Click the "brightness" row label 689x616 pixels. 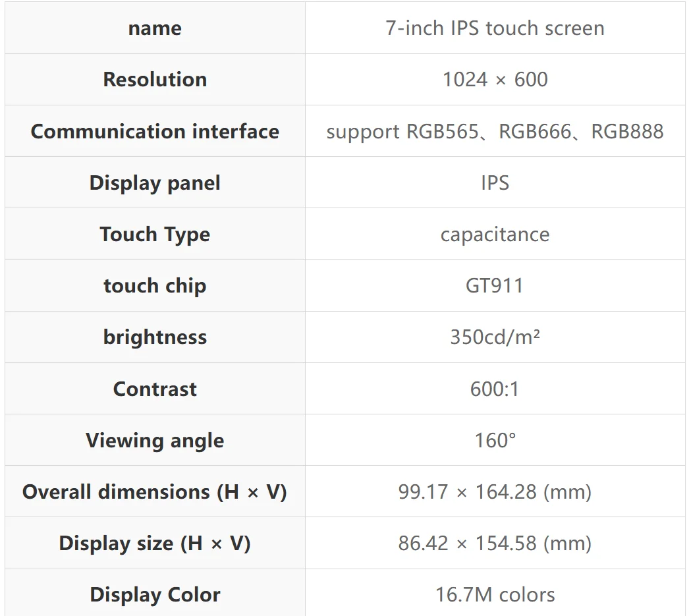(x=155, y=337)
